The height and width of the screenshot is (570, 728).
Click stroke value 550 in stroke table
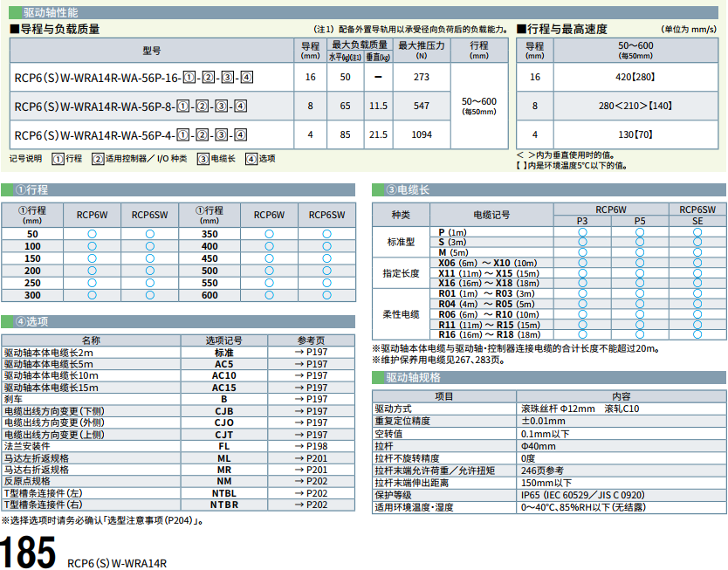209,283
